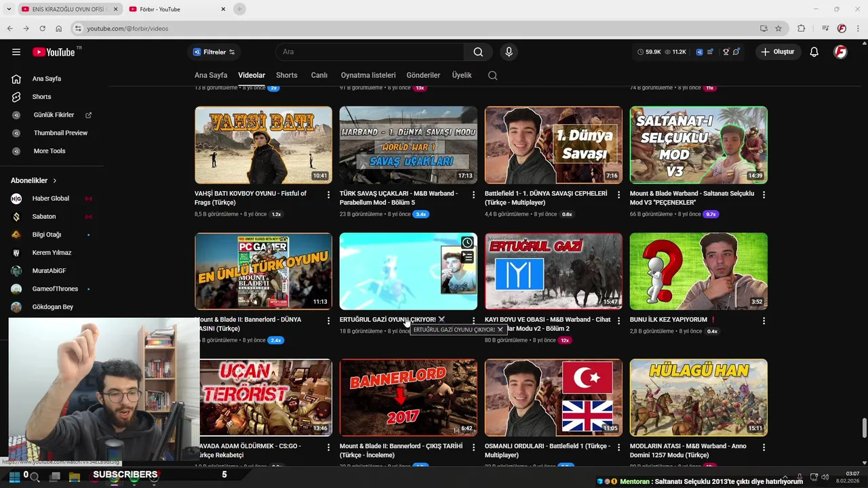Open the browser extensions puzzle icon
This screenshot has height=488, width=868.
(x=802, y=28)
